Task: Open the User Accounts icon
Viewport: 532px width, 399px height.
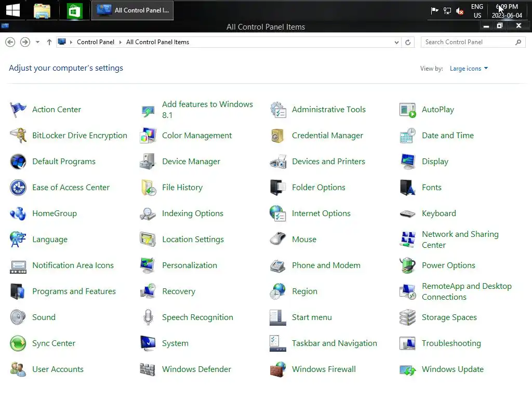Action: coord(18,369)
